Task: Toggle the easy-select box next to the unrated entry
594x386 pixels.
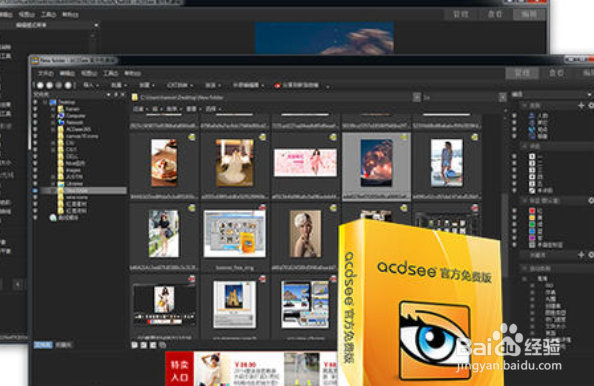Action: (x=514, y=191)
